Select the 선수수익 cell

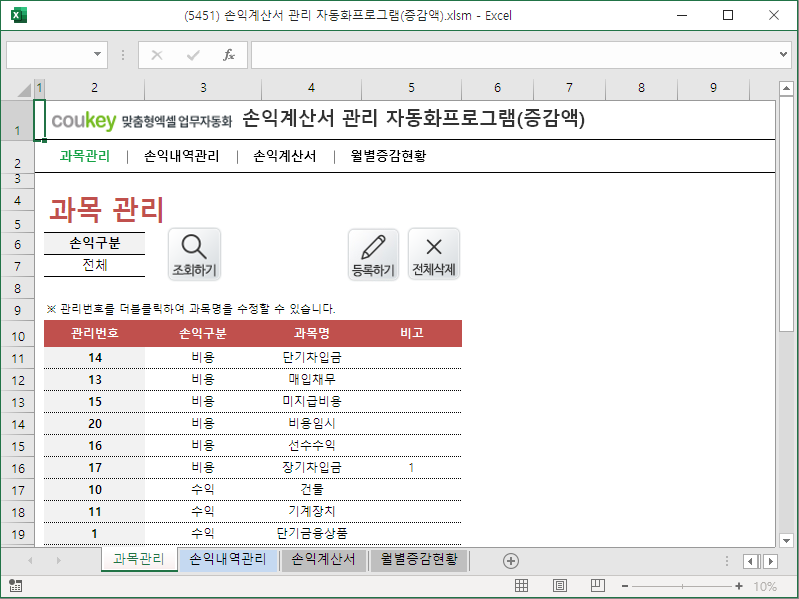(x=311, y=446)
